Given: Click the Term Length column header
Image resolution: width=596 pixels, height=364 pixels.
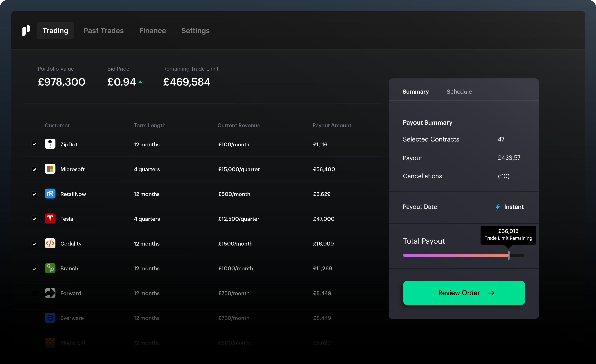Looking at the screenshot, I should [x=150, y=125].
